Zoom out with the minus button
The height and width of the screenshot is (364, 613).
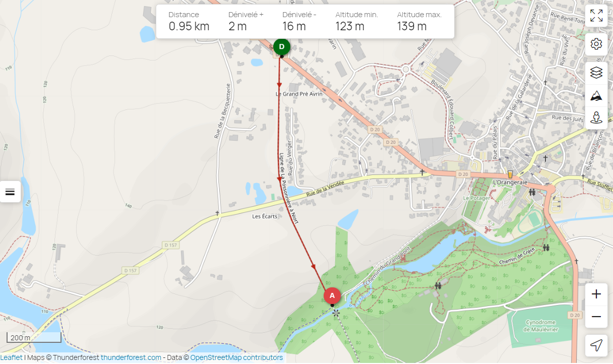coord(596,317)
